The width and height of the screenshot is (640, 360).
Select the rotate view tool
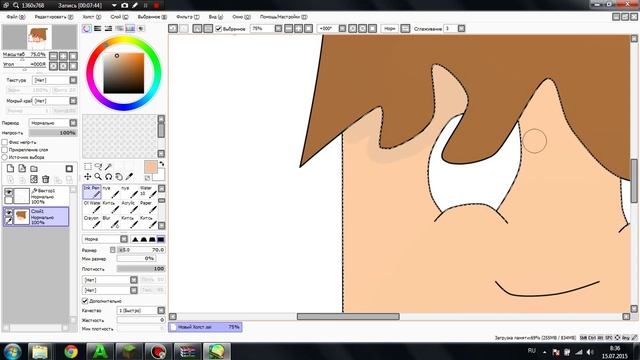pos(108,176)
